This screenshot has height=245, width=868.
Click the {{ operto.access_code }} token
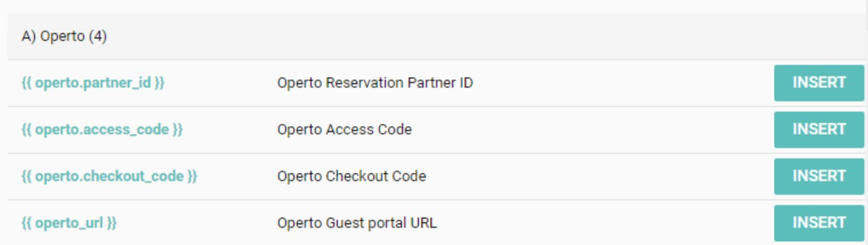pyautogui.click(x=102, y=130)
